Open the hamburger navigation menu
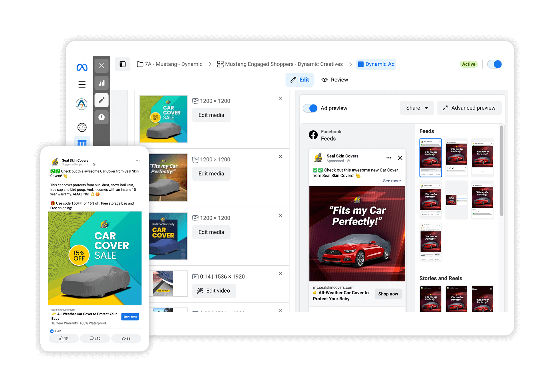Image resolution: width=549 pixels, height=392 pixels. tap(82, 85)
